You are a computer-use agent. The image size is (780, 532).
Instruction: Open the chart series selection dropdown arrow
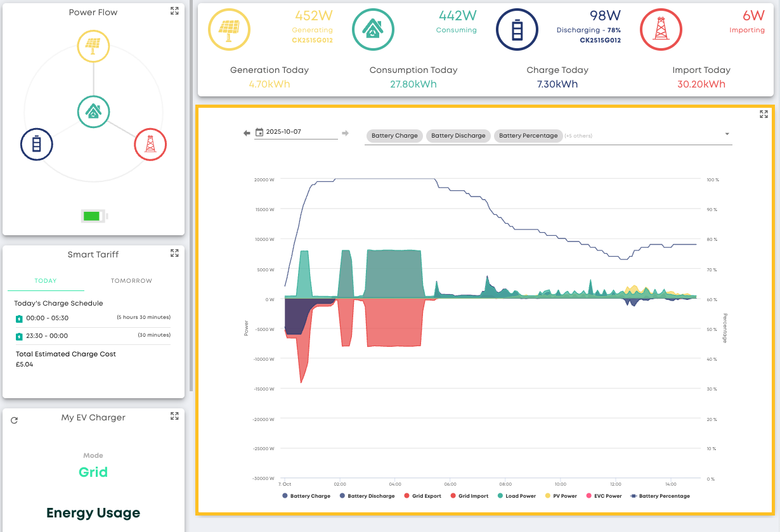pos(727,134)
